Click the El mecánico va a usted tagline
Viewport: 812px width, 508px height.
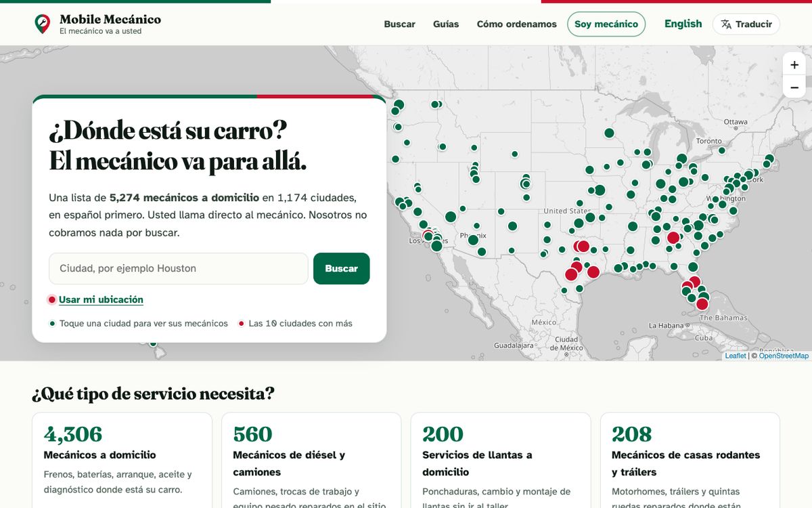(101, 31)
